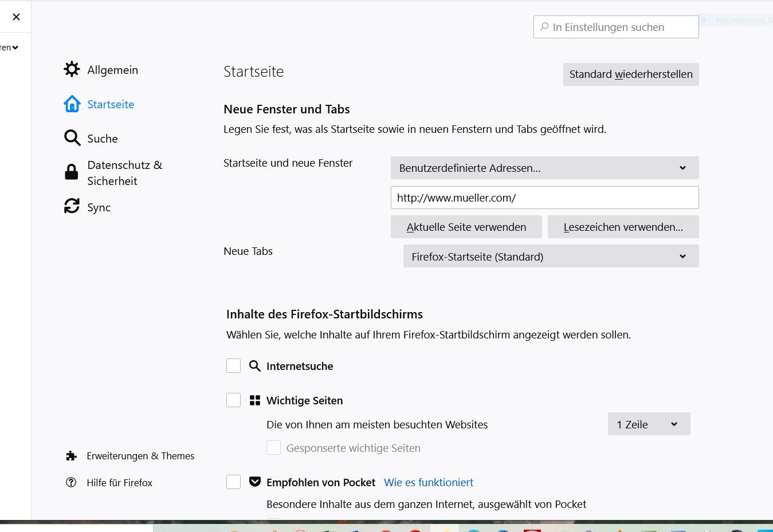Open the 1 Zeile rows dropdown

coord(649,424)
